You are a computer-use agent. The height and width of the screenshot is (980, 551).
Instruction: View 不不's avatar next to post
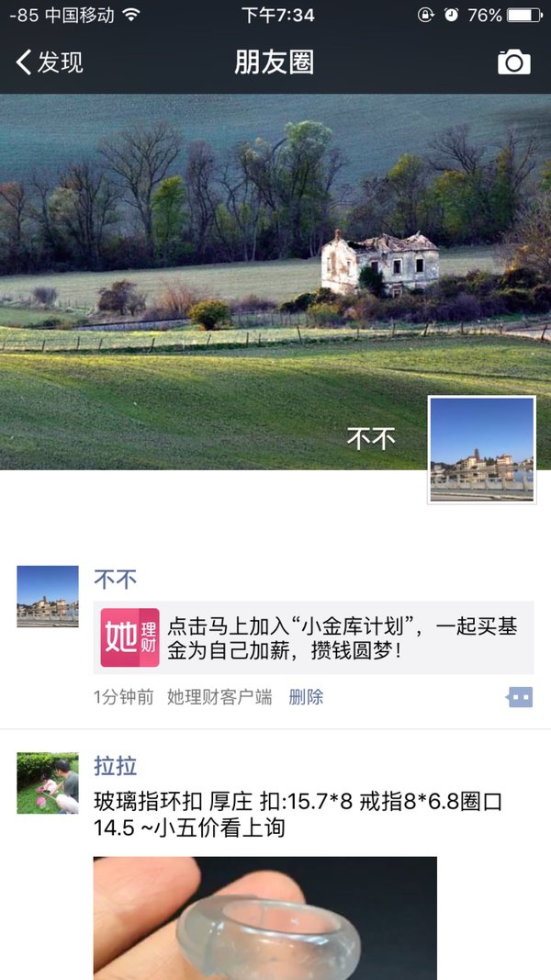(x=48, y=596)
